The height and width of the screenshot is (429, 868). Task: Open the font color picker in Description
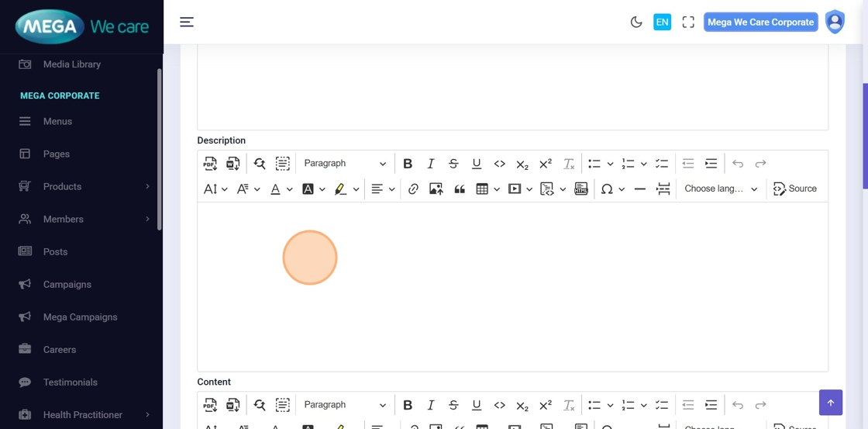[x=276, y=189]
